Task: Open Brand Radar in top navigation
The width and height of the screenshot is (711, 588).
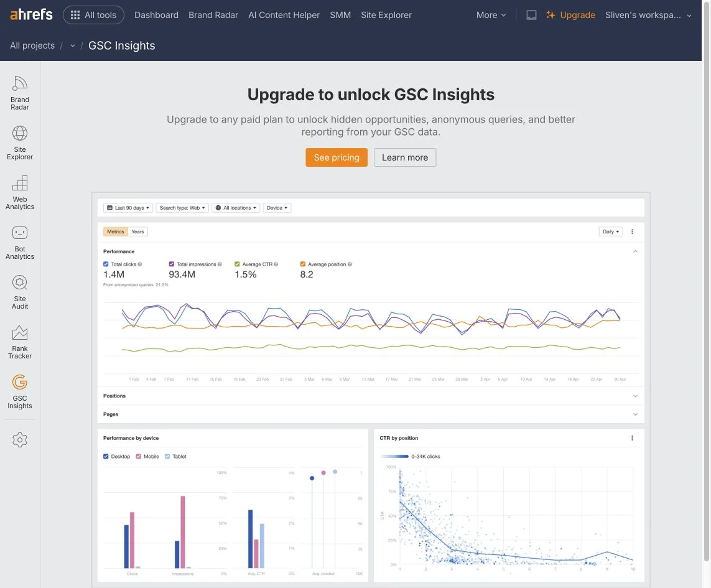Action: tap(213, 15)
